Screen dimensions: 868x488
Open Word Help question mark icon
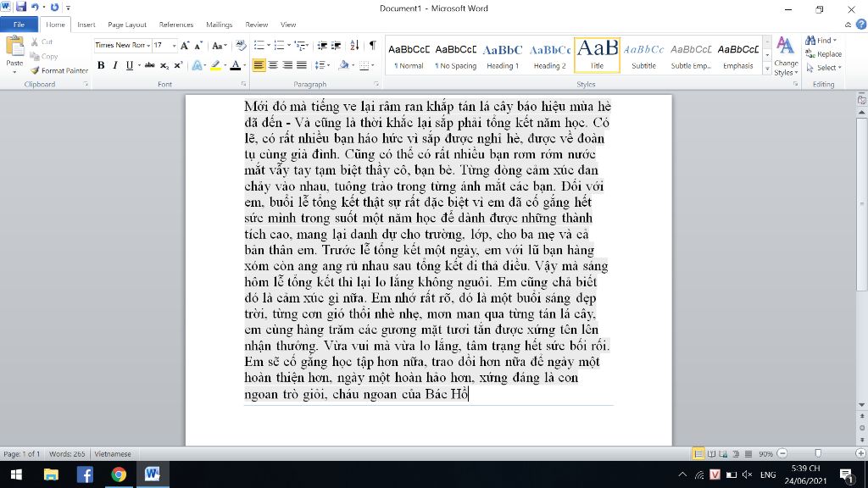pyautogui.click(x=861, y=25)
